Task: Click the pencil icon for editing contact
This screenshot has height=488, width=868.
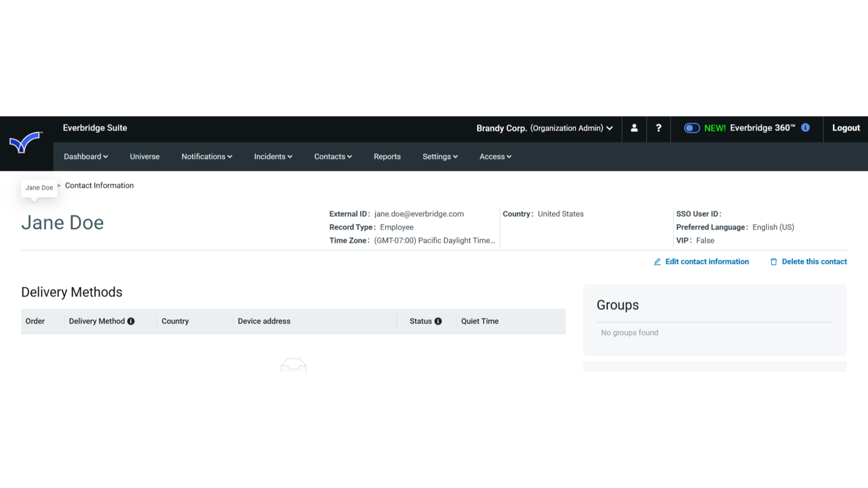Action: coord(657,262)
